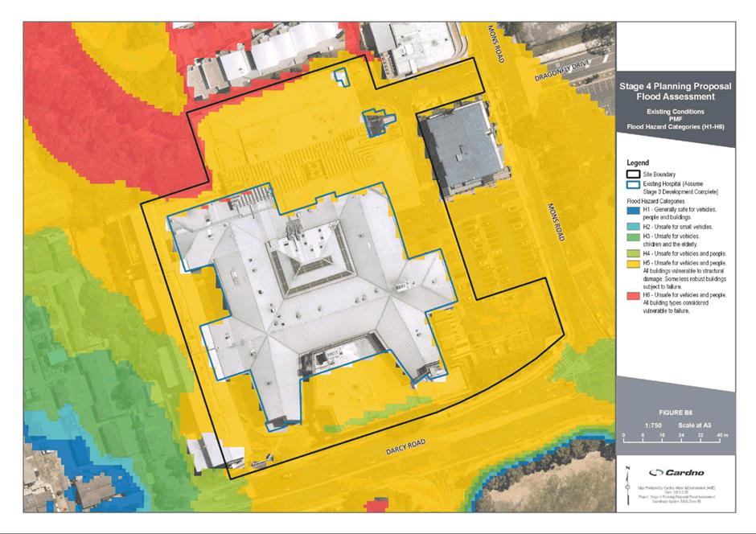
Task: Click the Existing Conditions heading text
Action: [676, 110]
